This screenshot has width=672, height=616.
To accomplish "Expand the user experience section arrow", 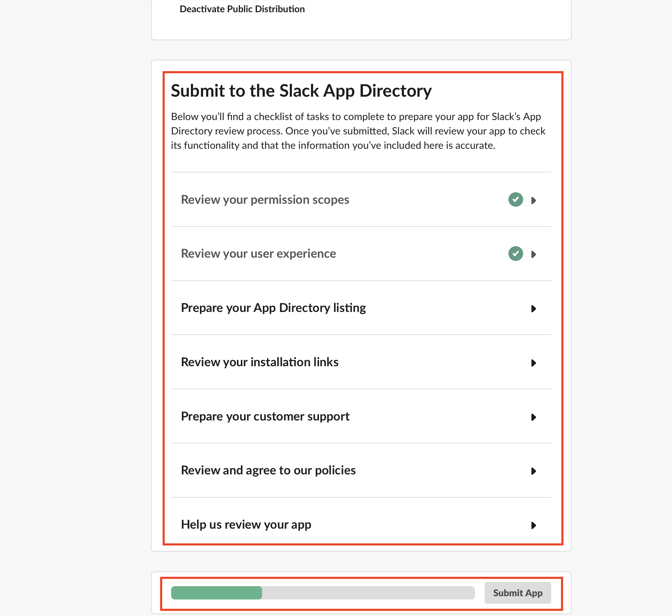I will [x=534, y=254].
